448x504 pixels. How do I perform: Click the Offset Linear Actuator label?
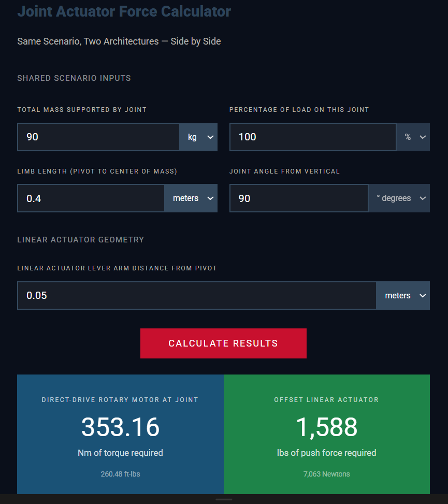326,400
